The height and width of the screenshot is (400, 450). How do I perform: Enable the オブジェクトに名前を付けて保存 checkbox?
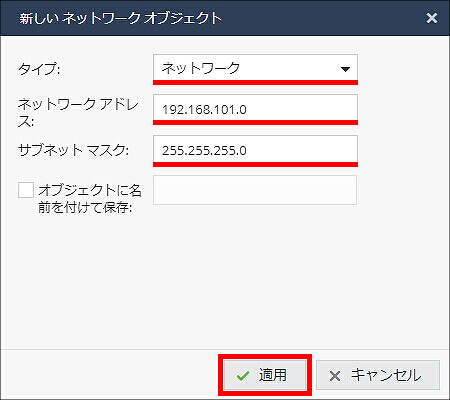pyautogui.click(x=26, y=190)
